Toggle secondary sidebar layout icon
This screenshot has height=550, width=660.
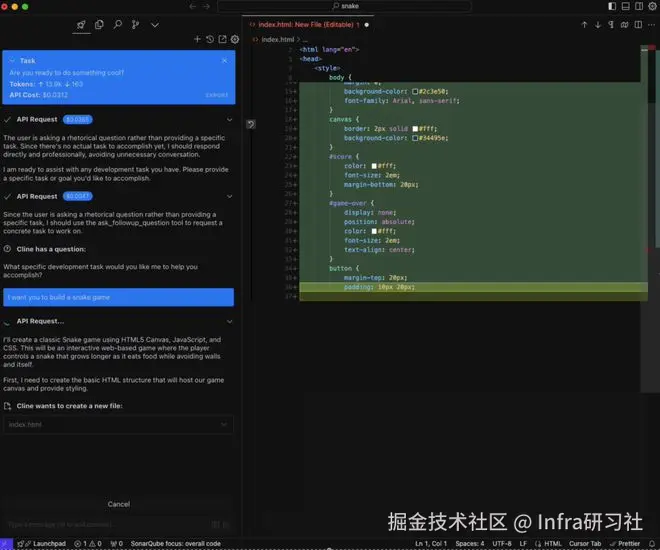coord(639,6)
